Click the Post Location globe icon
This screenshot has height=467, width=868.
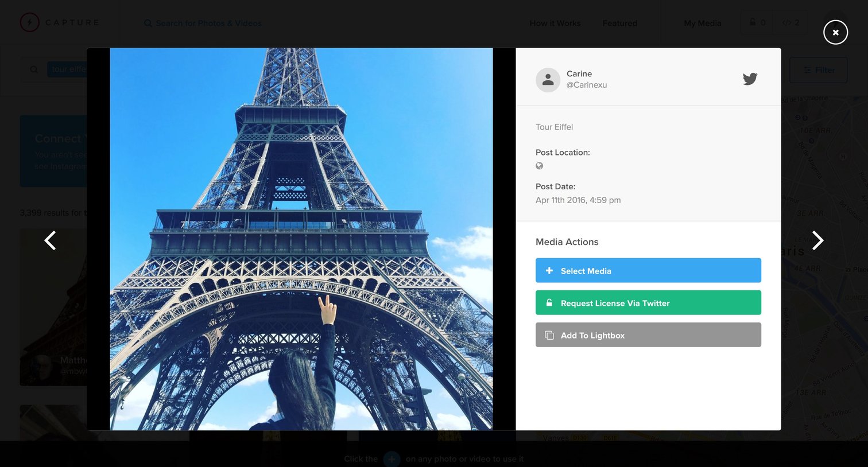click(539, 166)
